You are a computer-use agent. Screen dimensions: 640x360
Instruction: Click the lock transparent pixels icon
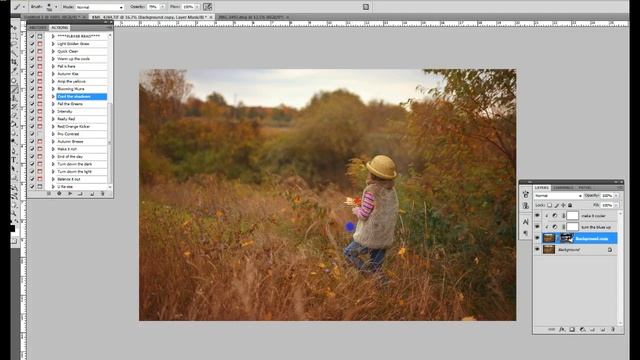coord(550,205)
